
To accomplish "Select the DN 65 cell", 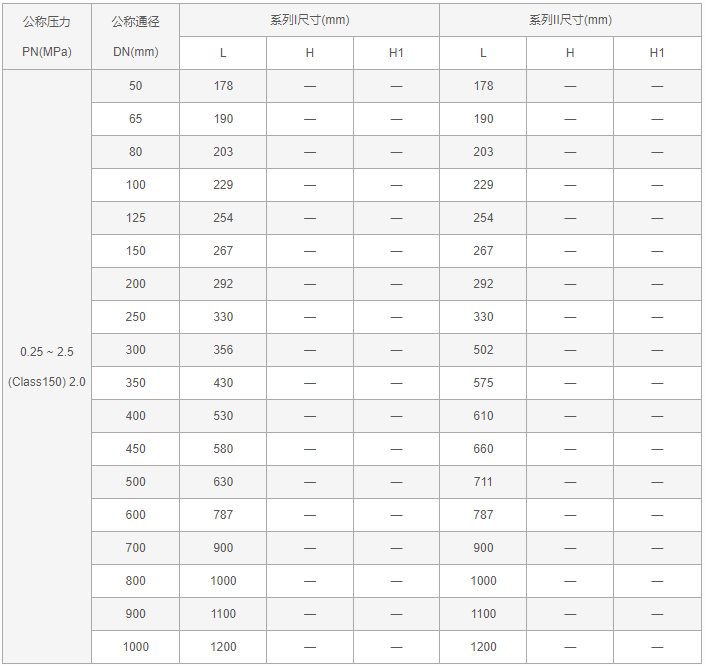I will coord(135,119).
